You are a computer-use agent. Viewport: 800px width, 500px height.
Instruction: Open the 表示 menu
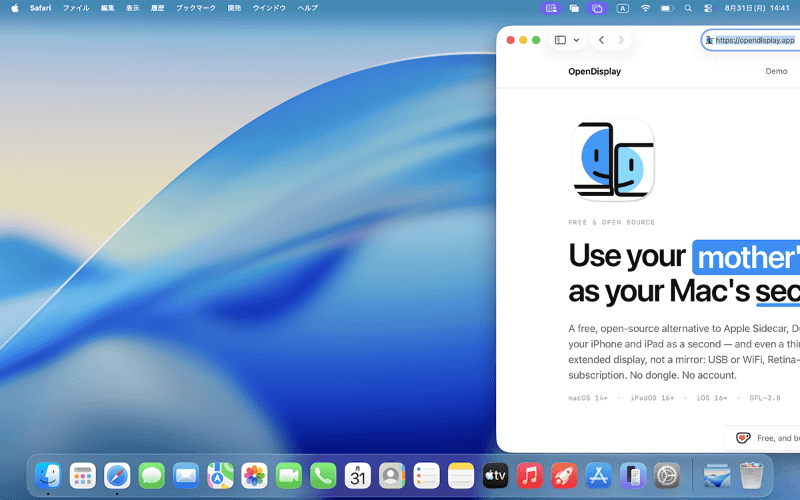point(133,8)
